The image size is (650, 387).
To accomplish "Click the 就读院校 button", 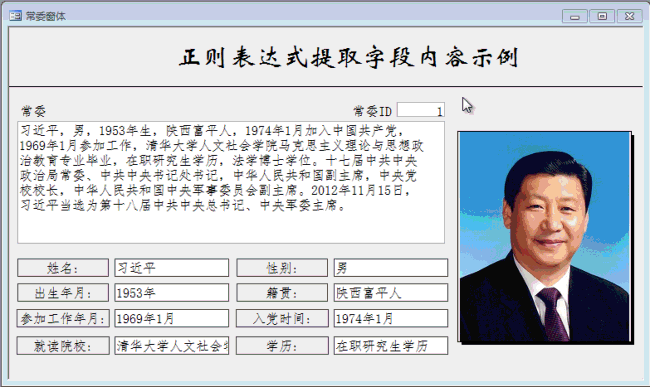I will [63, 346].
